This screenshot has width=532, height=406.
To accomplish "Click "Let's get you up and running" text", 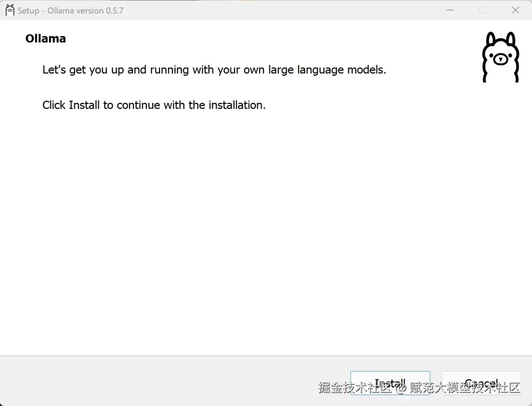I will (214, 70).
